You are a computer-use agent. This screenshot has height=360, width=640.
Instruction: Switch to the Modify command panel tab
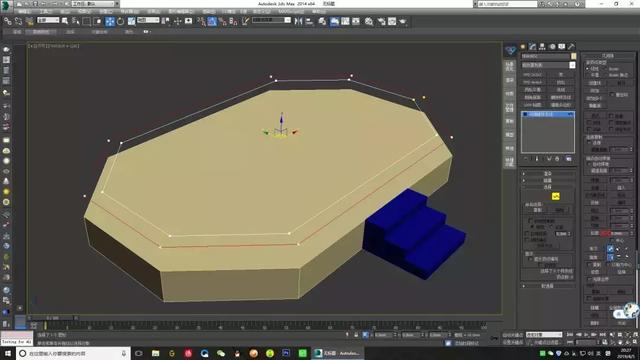[x=532, y=47]
